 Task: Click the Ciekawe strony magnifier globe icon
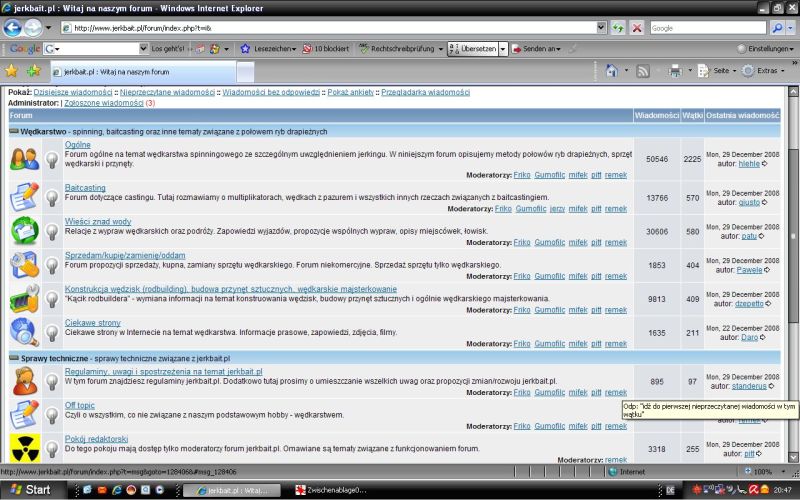(24, 331)
